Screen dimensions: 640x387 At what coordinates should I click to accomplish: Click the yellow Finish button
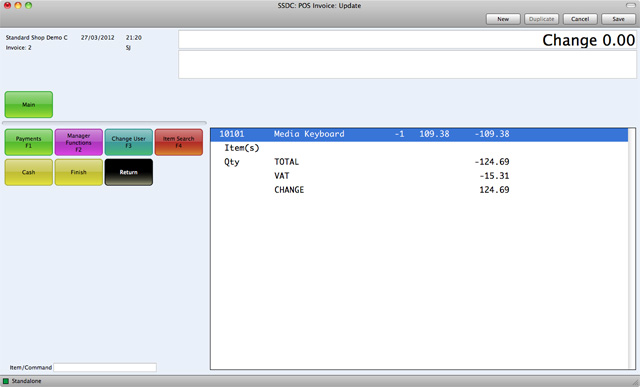pos(79,172)
